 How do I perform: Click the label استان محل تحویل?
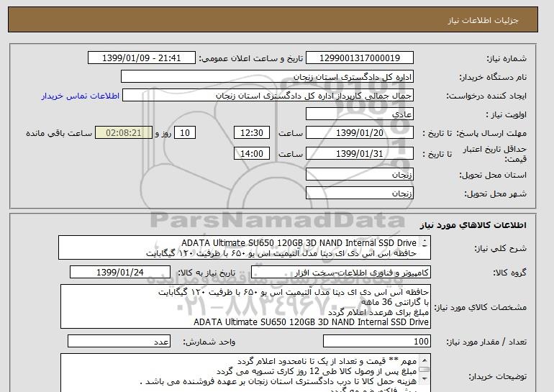click(x=493, y=175)
